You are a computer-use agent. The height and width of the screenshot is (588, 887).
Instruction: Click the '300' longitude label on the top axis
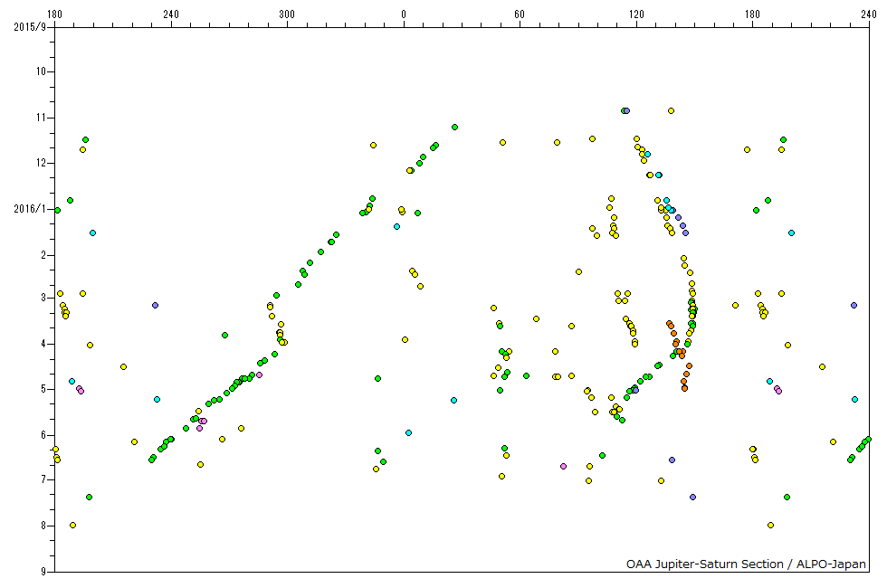coord(287,14)
